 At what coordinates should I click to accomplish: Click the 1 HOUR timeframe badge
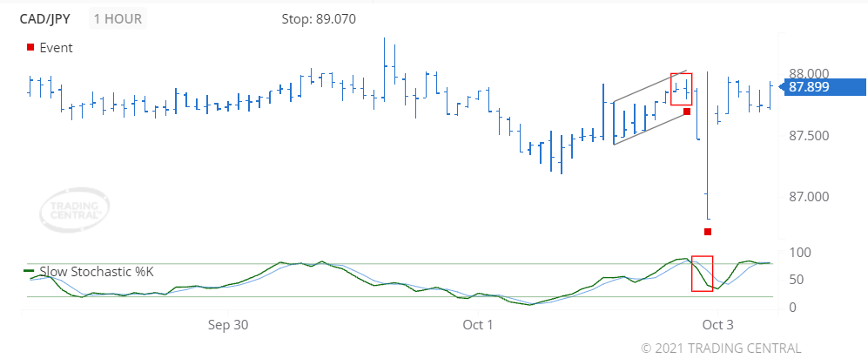coord(118,19)
